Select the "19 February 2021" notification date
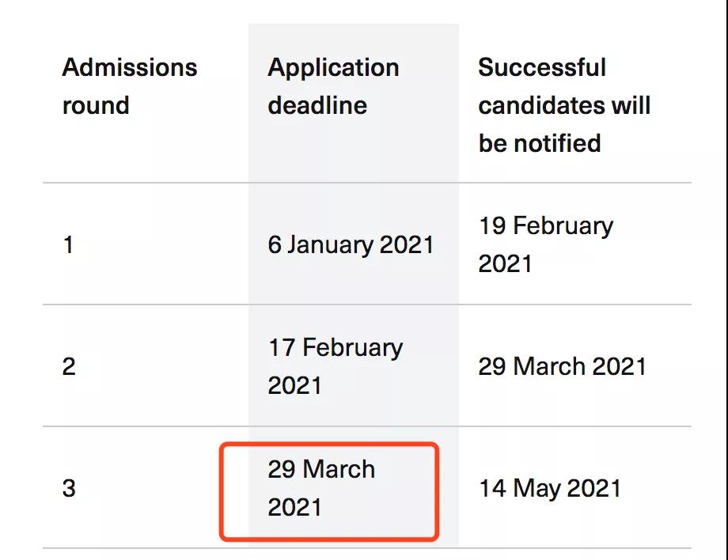The image size is (728, 560). point(545,244)
